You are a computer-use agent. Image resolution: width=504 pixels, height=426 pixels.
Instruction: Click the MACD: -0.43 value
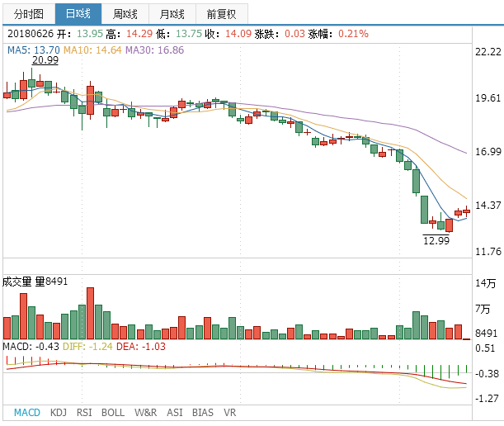click(x=31, y=347)
